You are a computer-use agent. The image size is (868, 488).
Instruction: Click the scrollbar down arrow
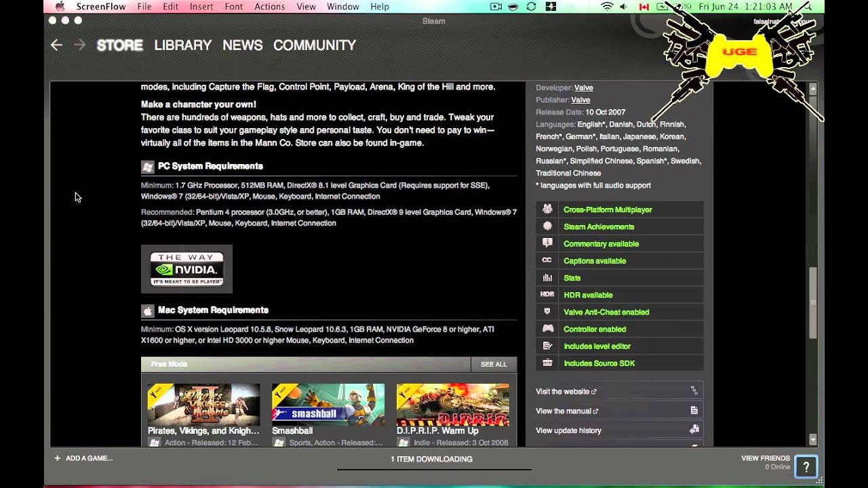click(813, 440)
